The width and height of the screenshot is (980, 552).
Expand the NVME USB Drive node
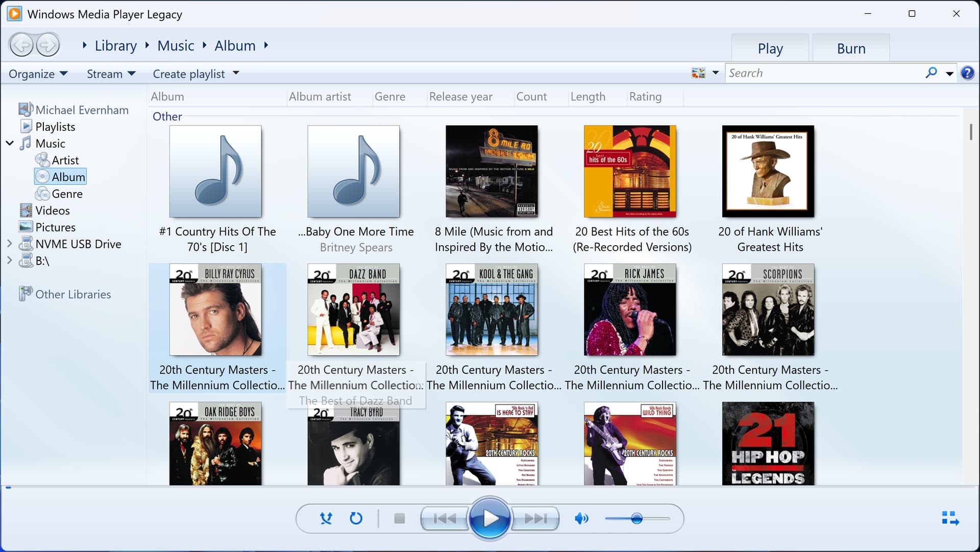coord(9,244)
